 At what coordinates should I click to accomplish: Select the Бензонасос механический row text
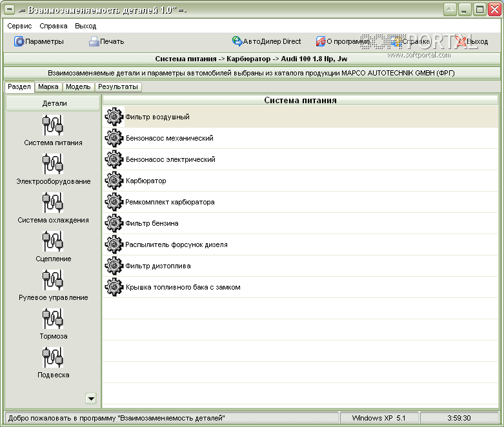click(x=169, y=138)
